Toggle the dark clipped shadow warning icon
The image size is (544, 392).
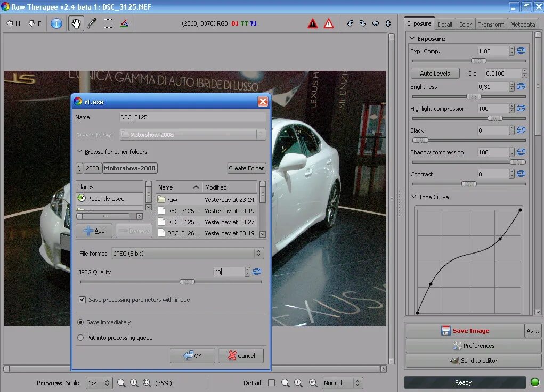coord(313,23)
